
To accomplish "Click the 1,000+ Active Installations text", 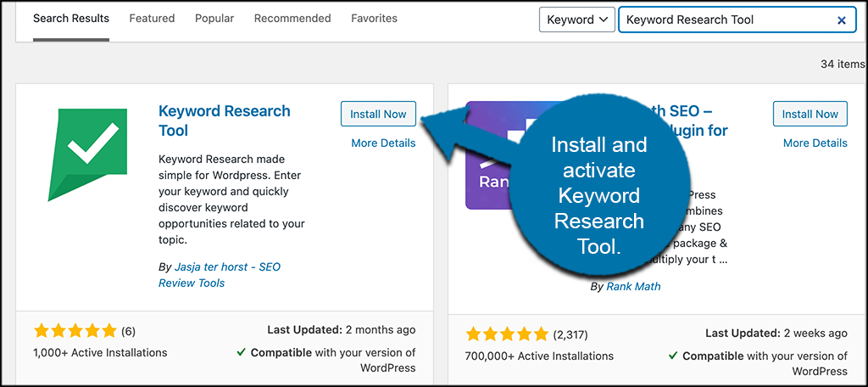I will click(100, 352).
